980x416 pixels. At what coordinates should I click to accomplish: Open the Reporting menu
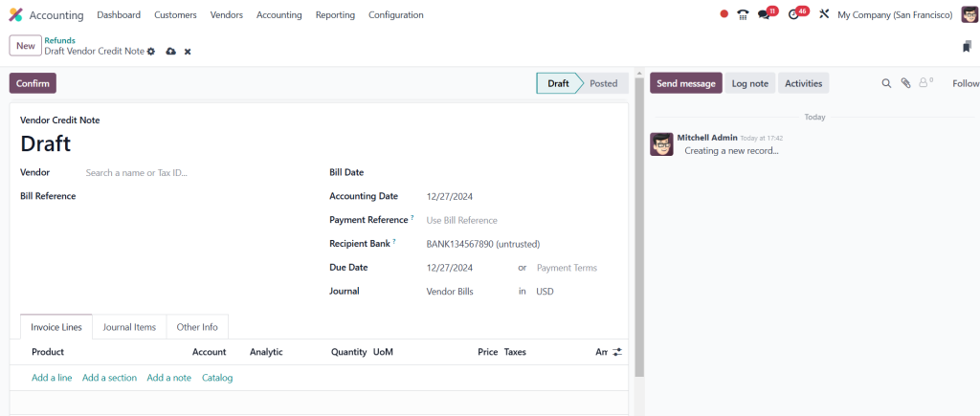click(x=335, y=14)
